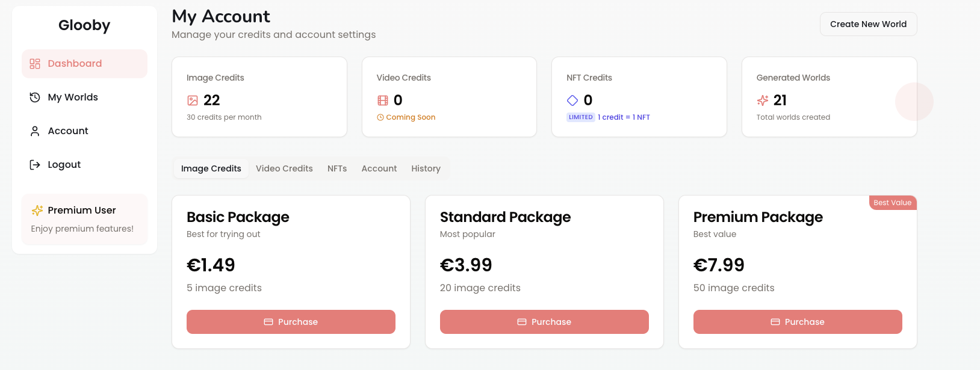Purchase the Standard Package for €3.99

pos(544,322)
